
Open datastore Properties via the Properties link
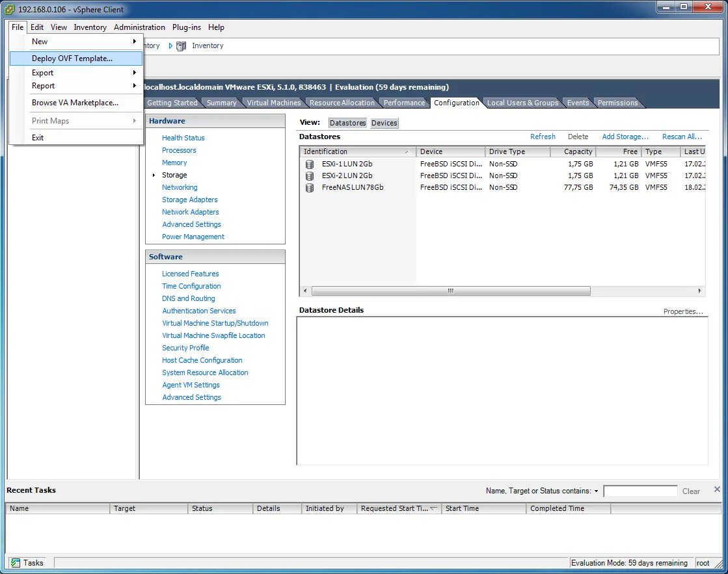click(682, 311)
